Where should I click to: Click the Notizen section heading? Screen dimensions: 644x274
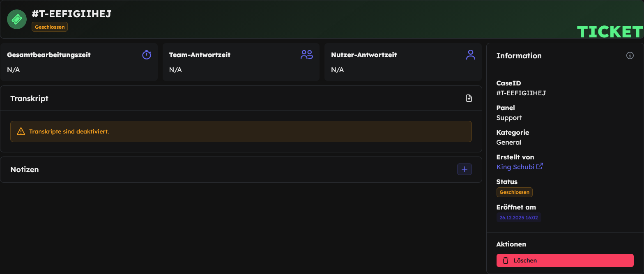[25, 169]
